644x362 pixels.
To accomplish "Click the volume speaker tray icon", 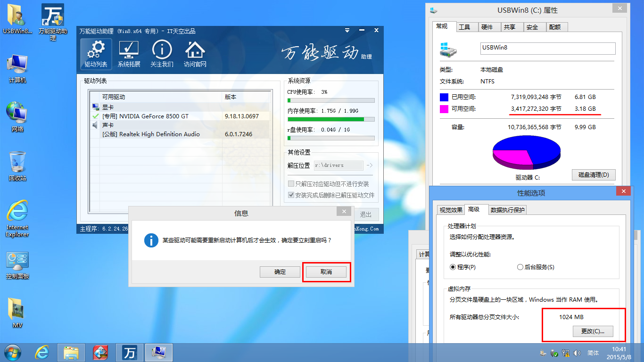I will point(577,353).
